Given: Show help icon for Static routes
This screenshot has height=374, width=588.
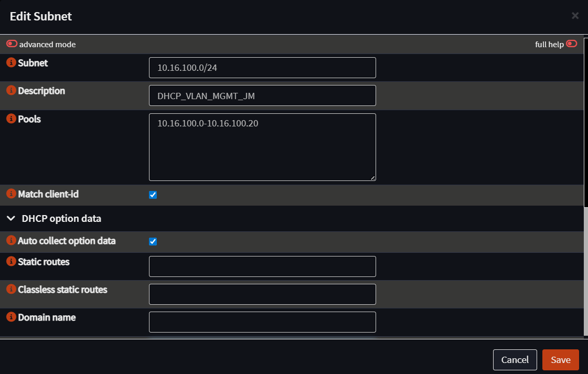Looking at the screenshot, I should (x=11, y=261).
